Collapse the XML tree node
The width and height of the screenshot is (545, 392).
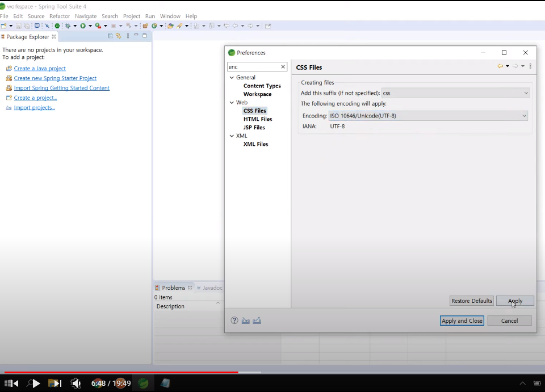232,136
